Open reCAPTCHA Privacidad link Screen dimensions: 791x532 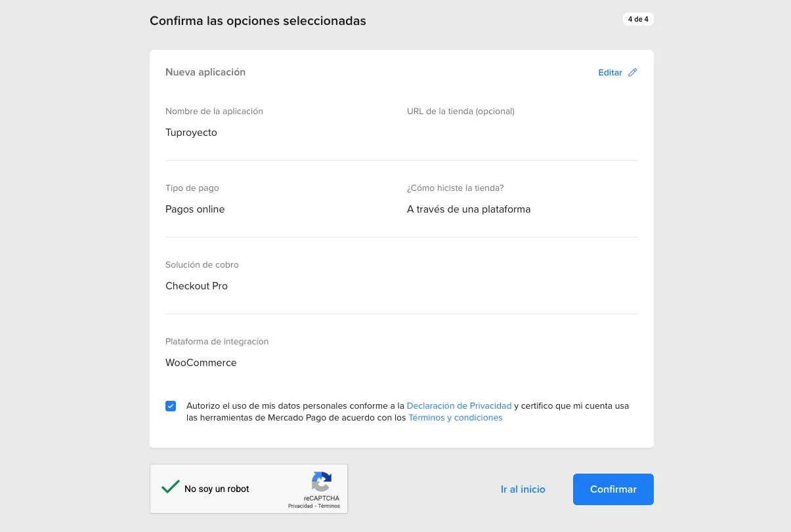coord(300,506)
